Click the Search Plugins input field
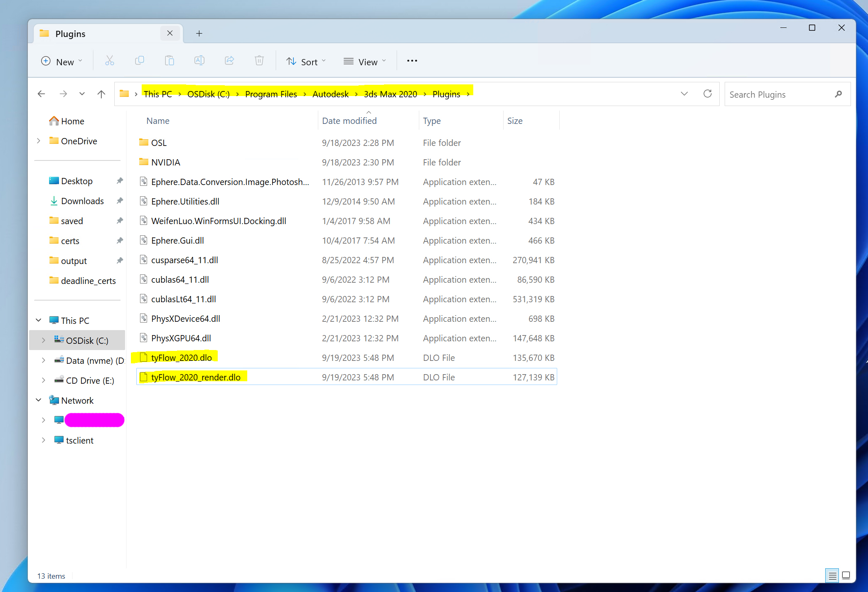 [x=779, y=94]
